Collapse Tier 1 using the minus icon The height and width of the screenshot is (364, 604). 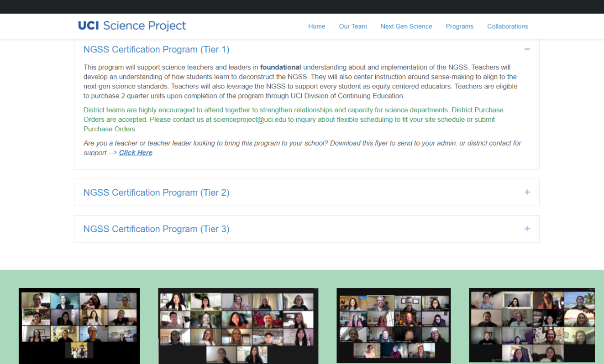point(527,49)
